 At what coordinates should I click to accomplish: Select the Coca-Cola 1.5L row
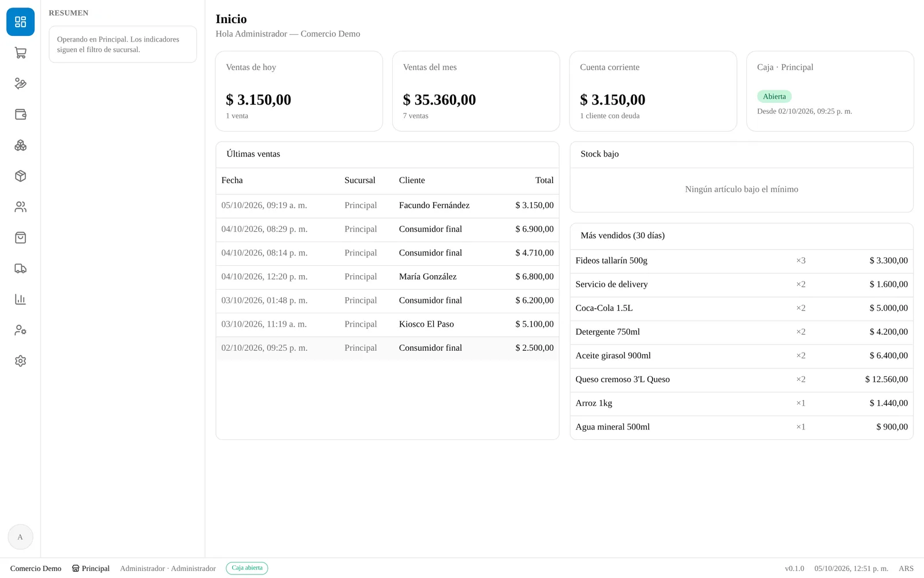742,308
